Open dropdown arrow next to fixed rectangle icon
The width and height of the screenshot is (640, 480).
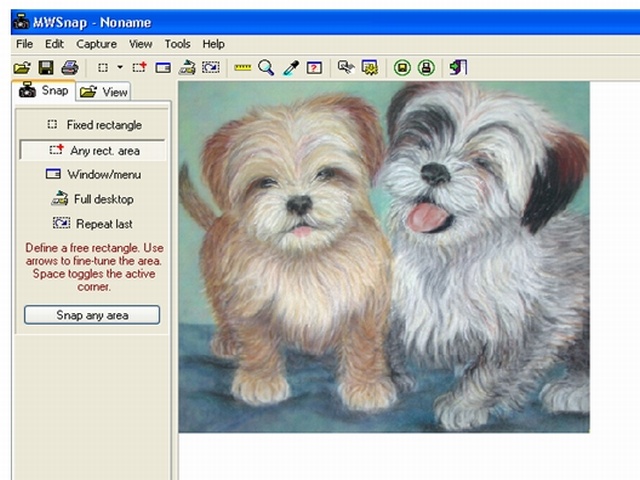pyautogui.click(x=120, y=68)
